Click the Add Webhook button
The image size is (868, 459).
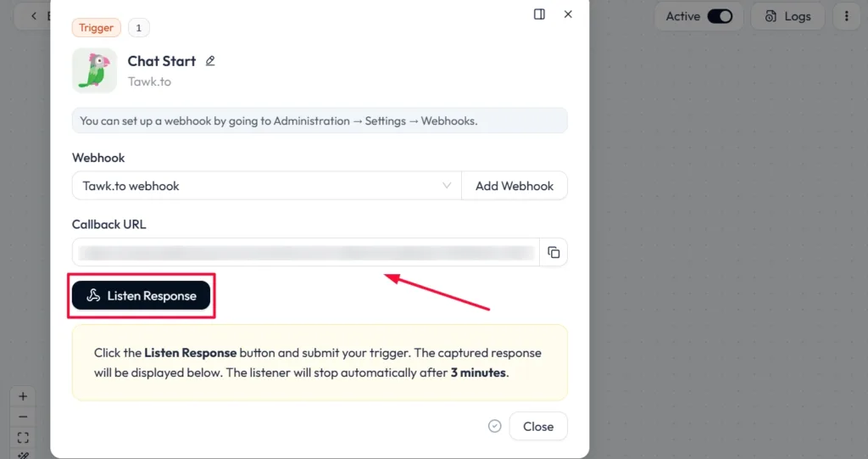(515, 186)
